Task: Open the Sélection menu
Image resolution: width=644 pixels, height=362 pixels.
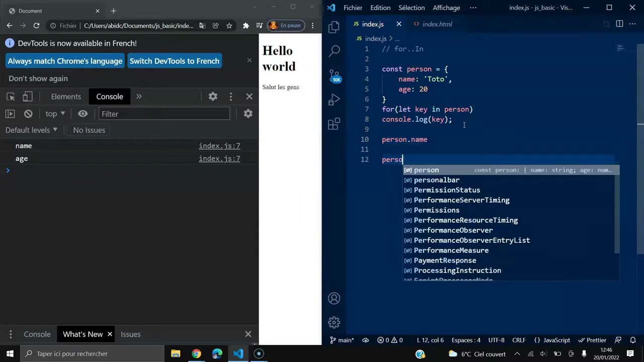Action: pyautogui.click(x=412, y=8)
